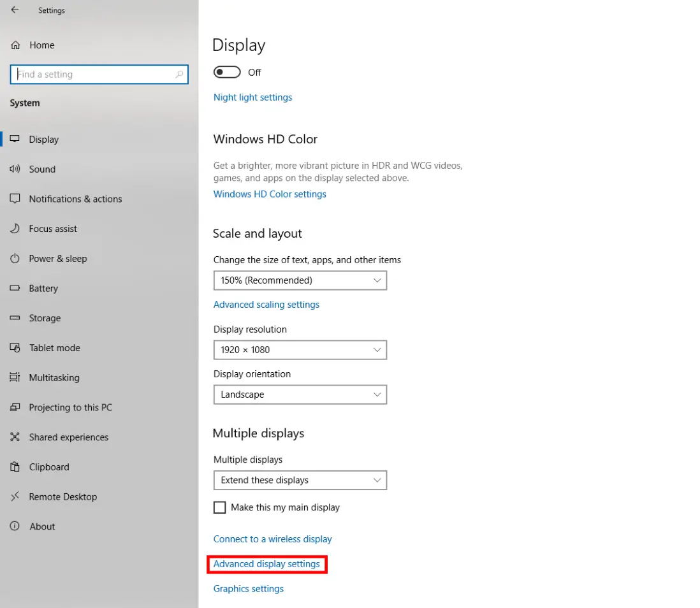
Task: Select the Display sidebar icon
Action: click(16, 139)
